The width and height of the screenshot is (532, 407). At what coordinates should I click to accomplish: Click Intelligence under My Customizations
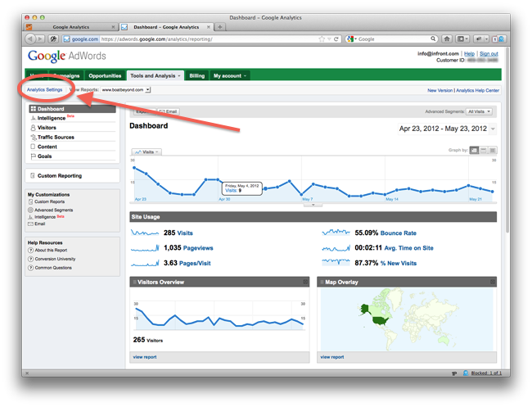click(x=45, y=217)
